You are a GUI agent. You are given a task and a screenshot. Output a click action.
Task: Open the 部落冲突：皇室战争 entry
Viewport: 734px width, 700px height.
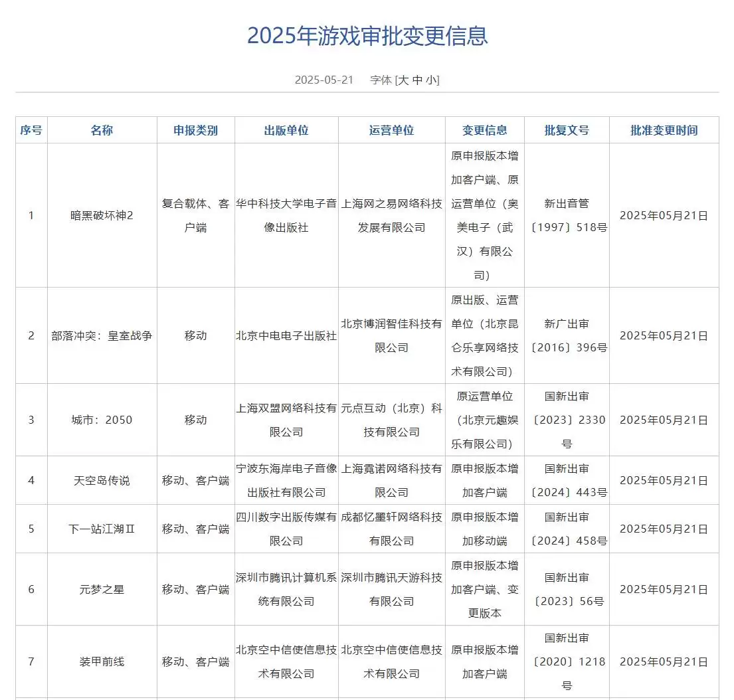[102, 336]
